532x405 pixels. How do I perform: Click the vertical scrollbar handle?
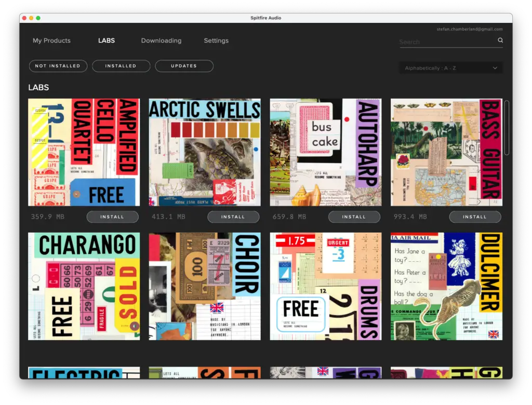point(507,128)
